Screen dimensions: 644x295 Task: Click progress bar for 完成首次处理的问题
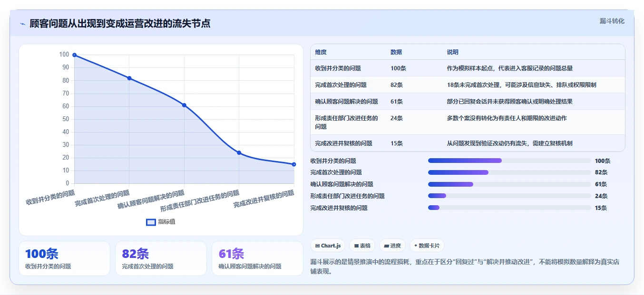click(509, 172)
